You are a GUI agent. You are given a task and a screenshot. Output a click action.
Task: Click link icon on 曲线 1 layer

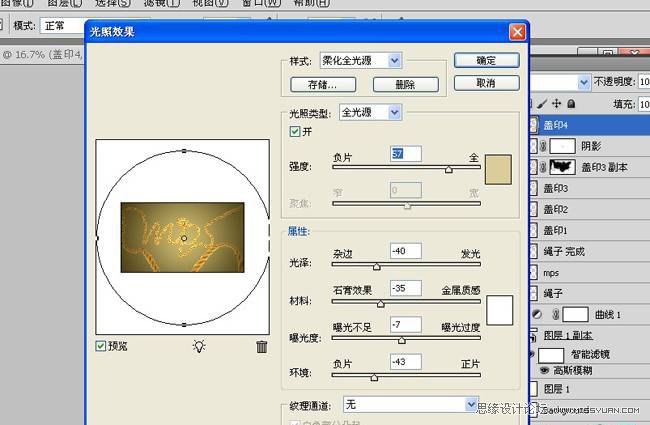pyautogui.click(x=555, y=314)
